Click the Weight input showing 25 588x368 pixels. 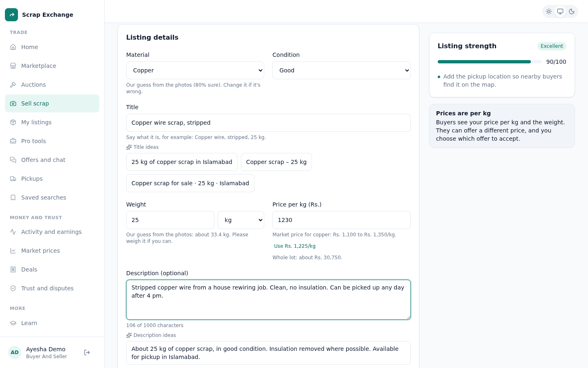pyautogui.click(x=170, y=220)
